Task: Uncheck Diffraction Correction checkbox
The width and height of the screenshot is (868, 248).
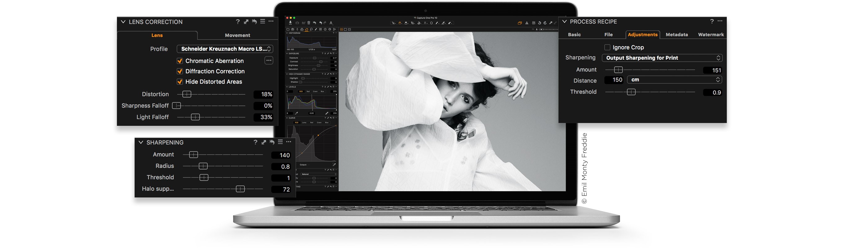Action: pos(180,71)
